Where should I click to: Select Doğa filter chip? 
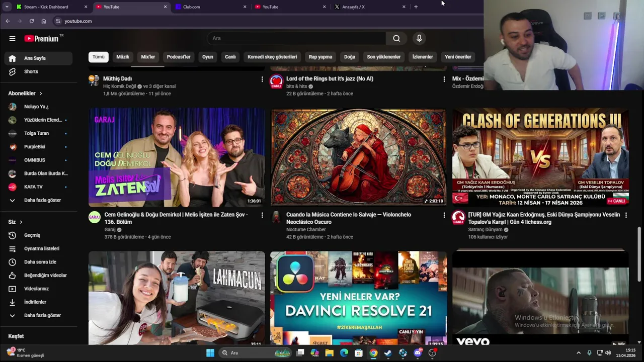pyautogui.click(x=350, y=57)
